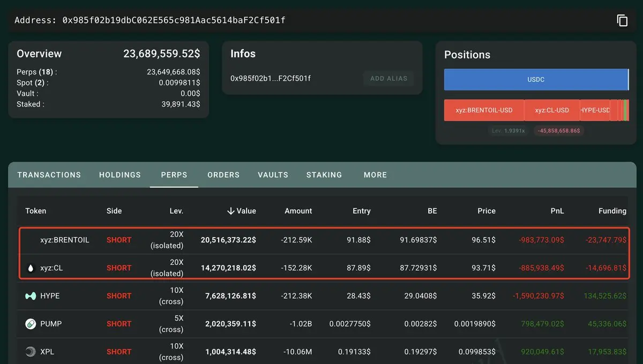The height and width of the screenshot is (364, 643).
Task: Open the Staking tab
Action: tap(324, 175)
